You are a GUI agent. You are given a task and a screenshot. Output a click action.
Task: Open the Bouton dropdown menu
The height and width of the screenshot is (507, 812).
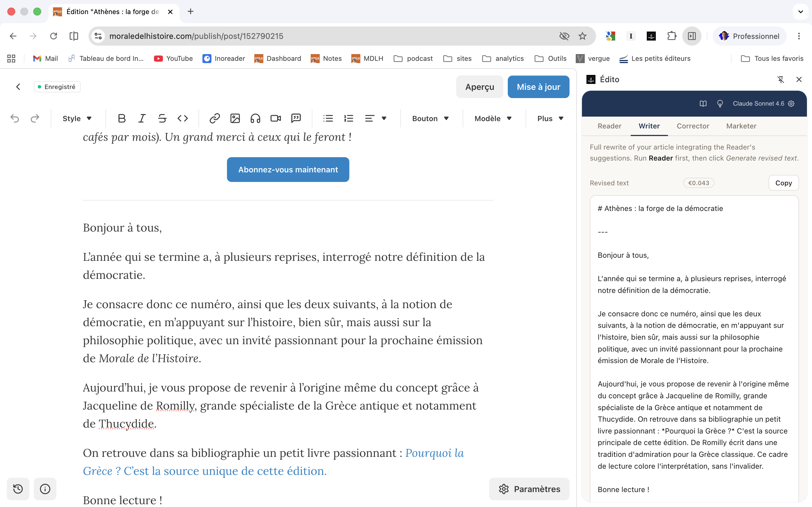[x=431, y=118]
